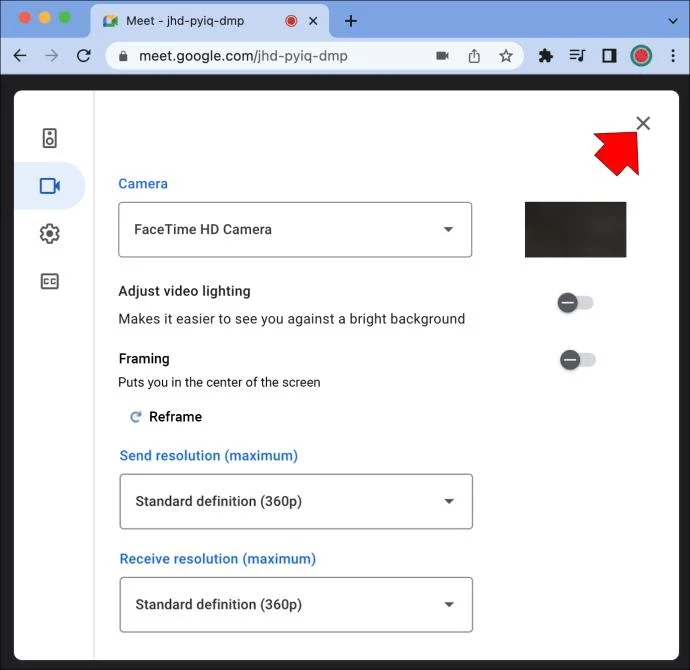Click the camera preview thumbnail
The image size is (690, 670).
click(575, 230)
